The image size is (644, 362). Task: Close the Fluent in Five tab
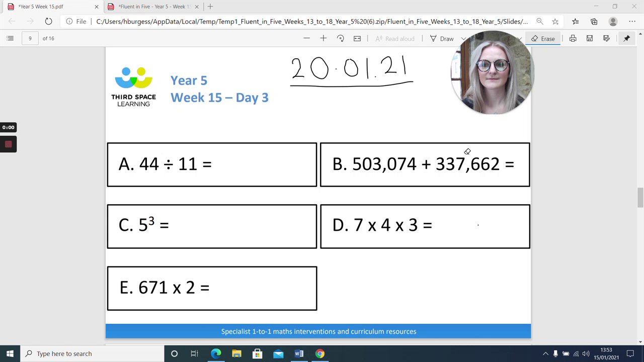pyautogui.click(x=197, y=7)
